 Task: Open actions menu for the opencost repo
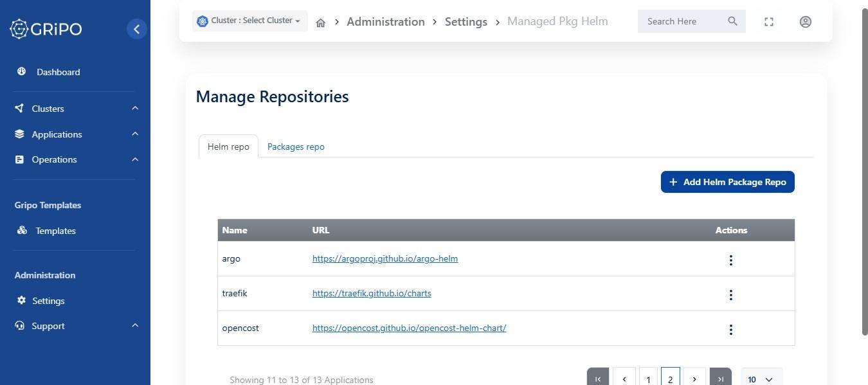(730, 329)
